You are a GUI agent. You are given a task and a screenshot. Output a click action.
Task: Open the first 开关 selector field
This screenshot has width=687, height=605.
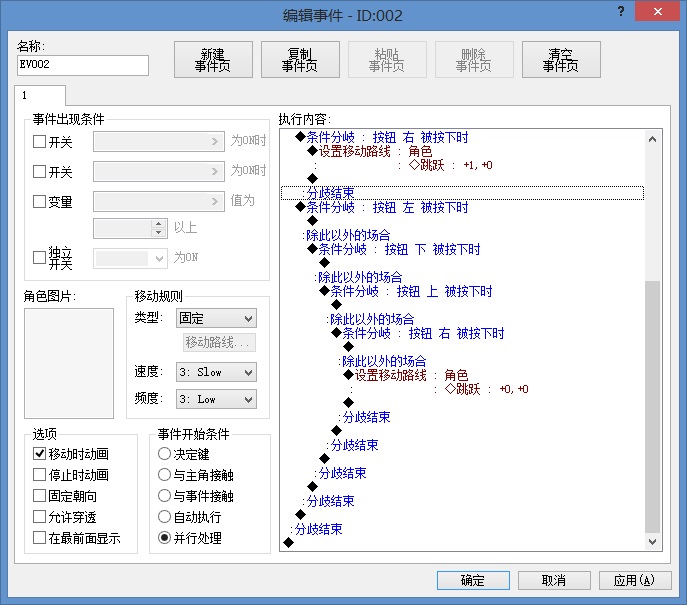[159, 141]
